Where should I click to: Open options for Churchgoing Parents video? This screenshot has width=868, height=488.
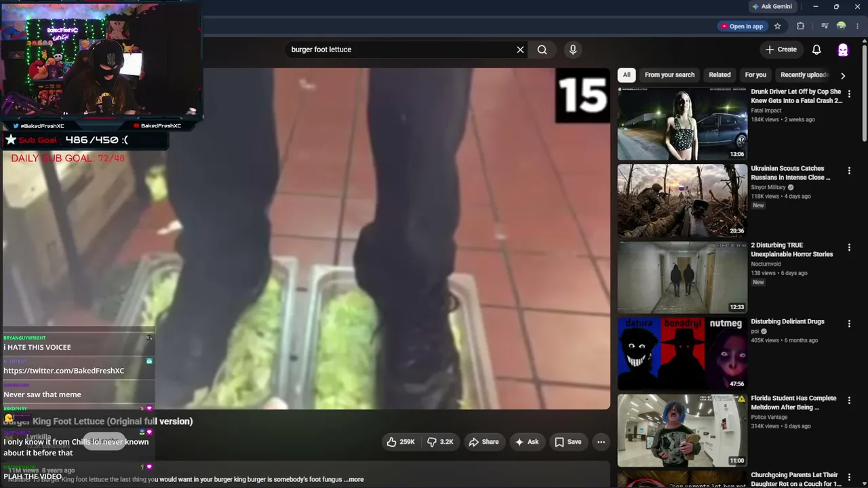849,477
